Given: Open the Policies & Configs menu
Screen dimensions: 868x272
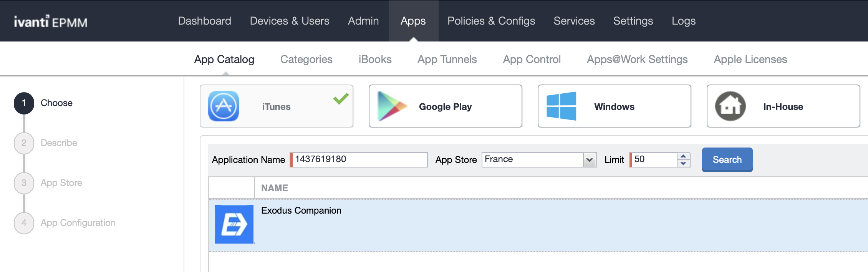Looking at the screenshot, I should point(491,21).
